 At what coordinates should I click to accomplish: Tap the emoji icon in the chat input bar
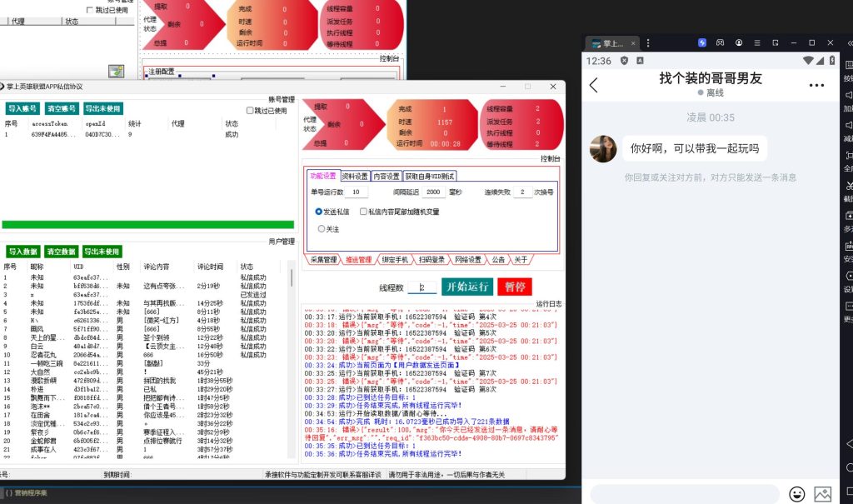797,494
